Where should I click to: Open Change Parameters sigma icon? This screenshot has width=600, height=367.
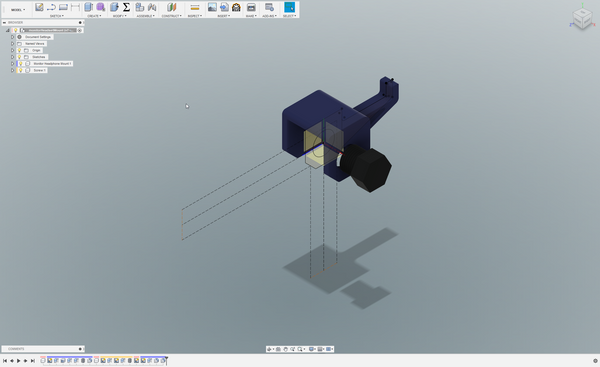(x=126, y=7)
